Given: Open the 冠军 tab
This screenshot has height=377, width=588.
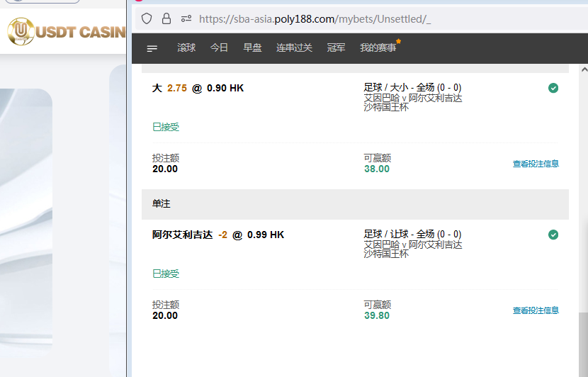Looking at the screenshot, I should [x=336, y=48].
